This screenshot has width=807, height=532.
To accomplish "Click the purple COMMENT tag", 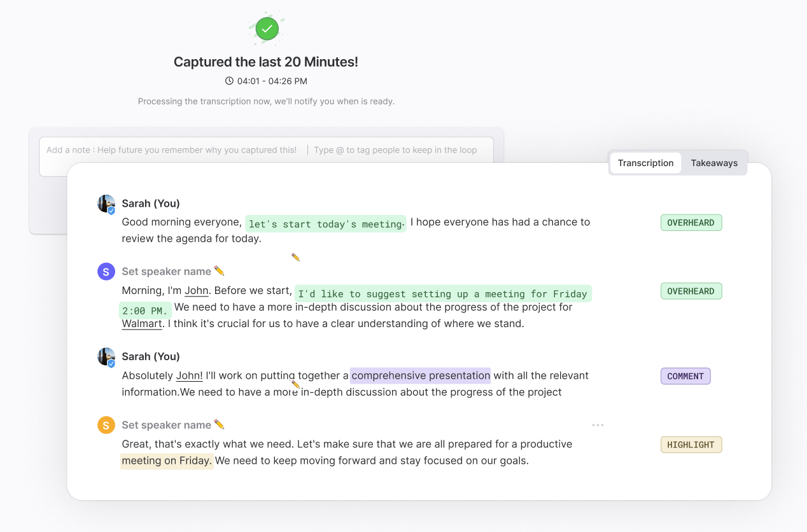I will [685, 376].
